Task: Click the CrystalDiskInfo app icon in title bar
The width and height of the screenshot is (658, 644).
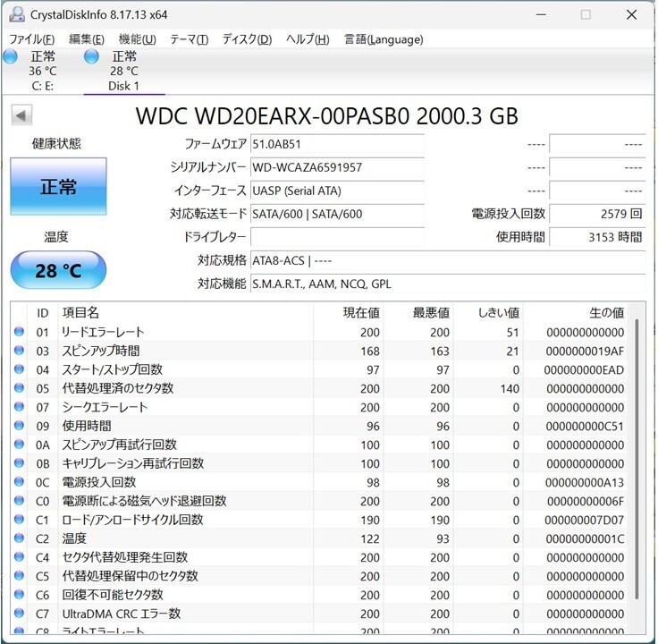Action: click(x=17, y=14)
